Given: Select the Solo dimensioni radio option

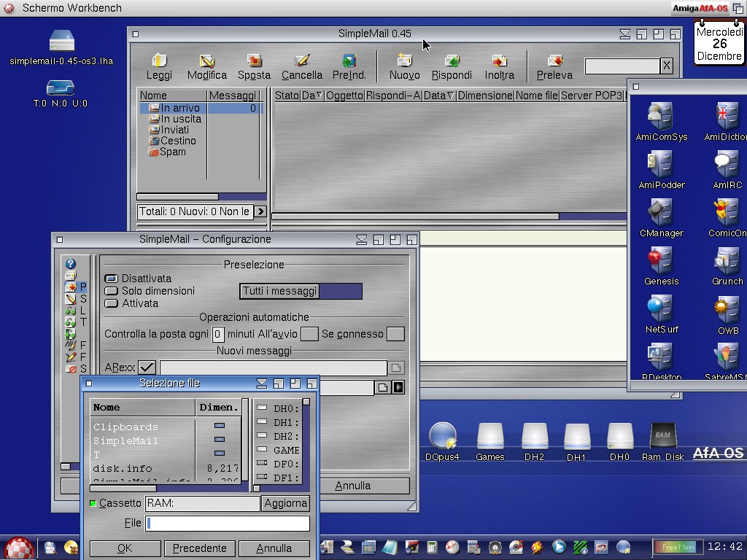Looking at the screenshot, I should pyautogui.click(x=111, y=291).
